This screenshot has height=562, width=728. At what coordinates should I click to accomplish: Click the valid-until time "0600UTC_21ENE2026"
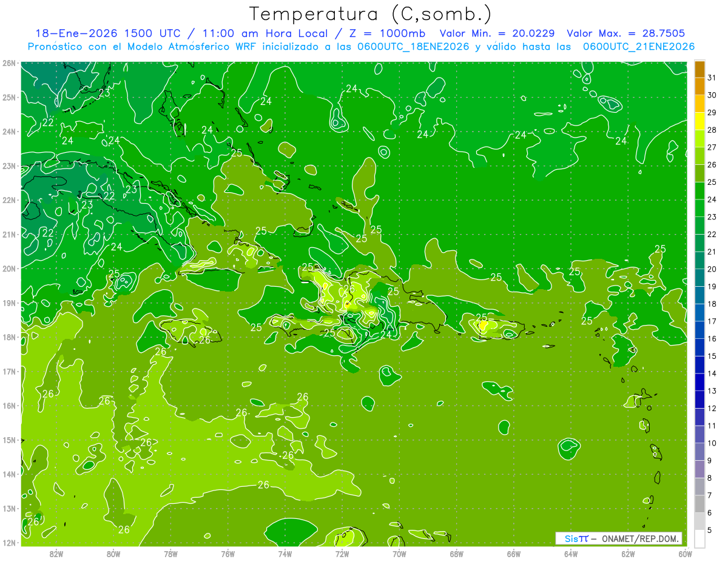click(639, 47)
